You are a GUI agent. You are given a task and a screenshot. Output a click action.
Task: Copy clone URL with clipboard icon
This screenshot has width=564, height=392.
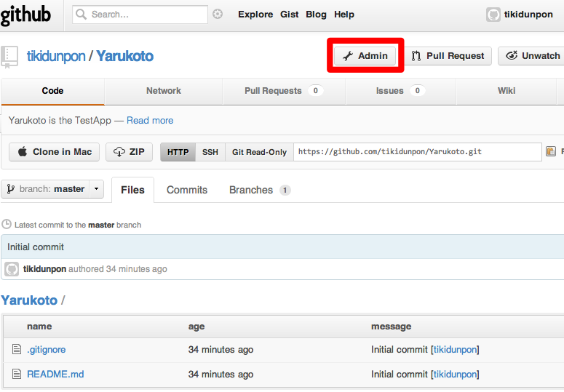(x=551, y=151)
